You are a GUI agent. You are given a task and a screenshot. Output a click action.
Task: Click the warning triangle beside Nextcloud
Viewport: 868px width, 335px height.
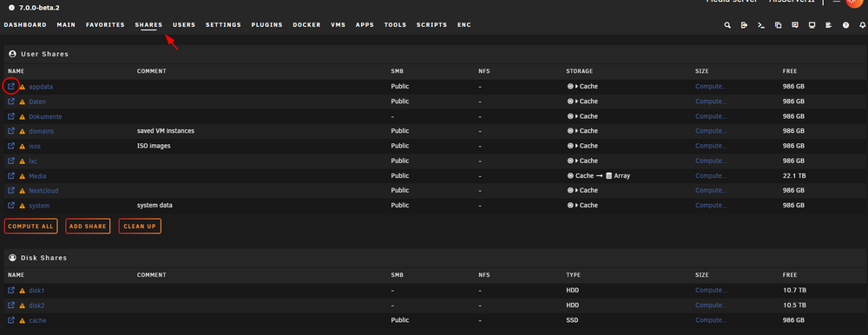tap(23, 191)
